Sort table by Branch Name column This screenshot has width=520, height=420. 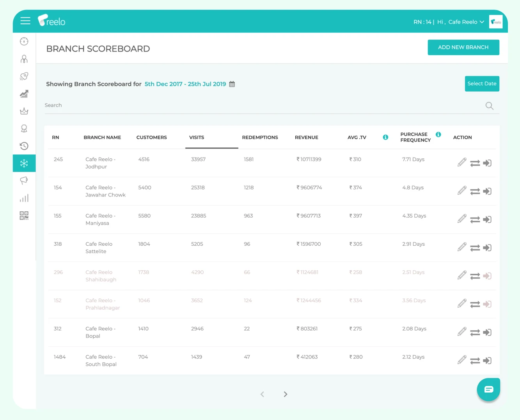coord(102,137)
